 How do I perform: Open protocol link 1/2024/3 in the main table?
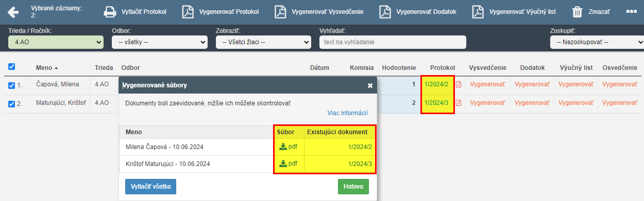coord(437,102)
